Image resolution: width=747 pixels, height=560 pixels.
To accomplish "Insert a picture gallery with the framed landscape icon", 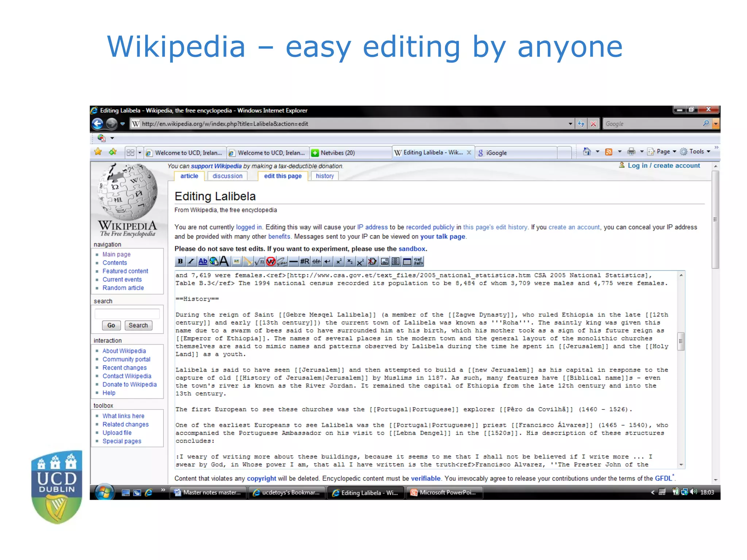I will coord(384,261).
